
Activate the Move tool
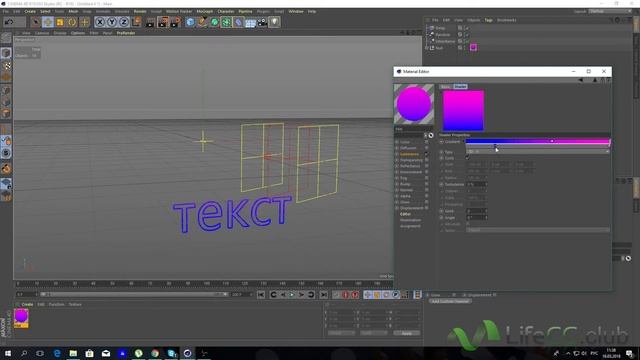pos(48,22)
